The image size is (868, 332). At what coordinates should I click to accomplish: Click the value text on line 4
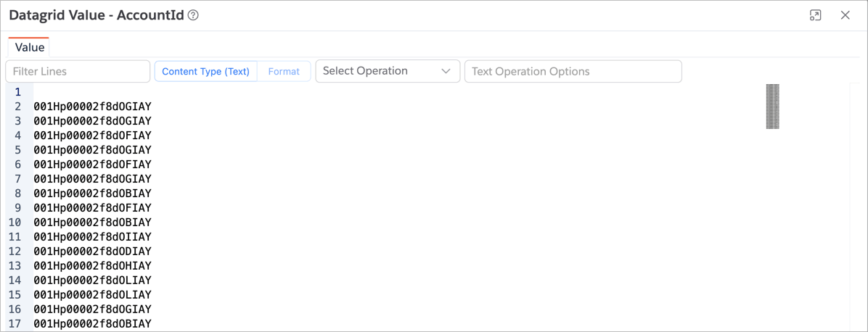[92, 136]
